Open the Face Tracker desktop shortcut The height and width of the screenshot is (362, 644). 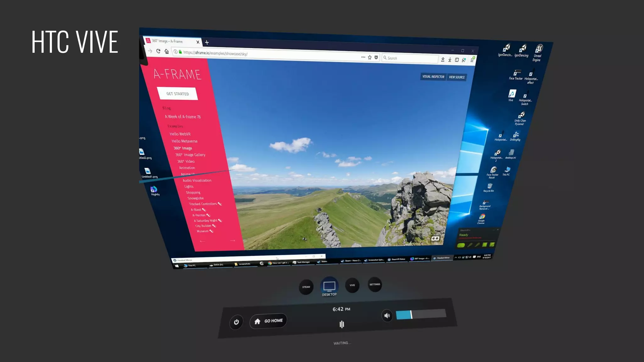(x=516, y=75)
